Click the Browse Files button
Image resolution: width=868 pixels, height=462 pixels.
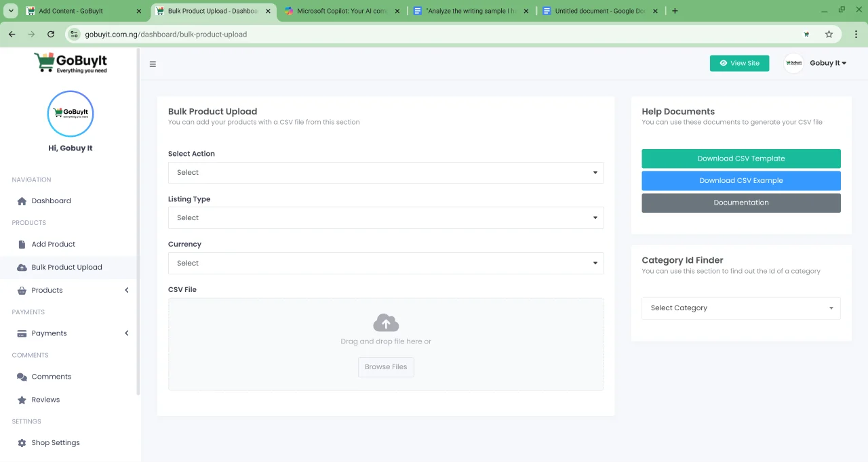click(x=386, y=367)
